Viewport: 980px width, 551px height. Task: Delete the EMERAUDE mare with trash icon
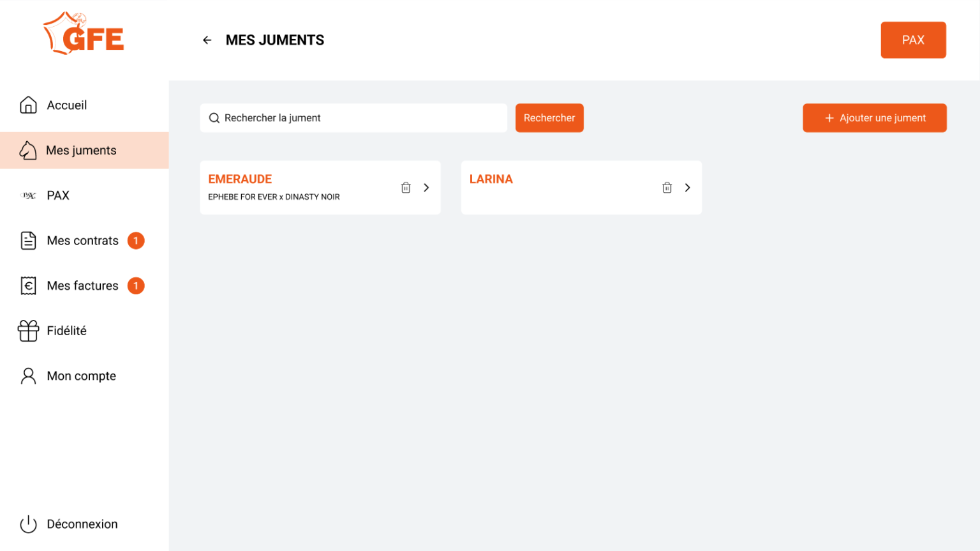pos(406,188)
